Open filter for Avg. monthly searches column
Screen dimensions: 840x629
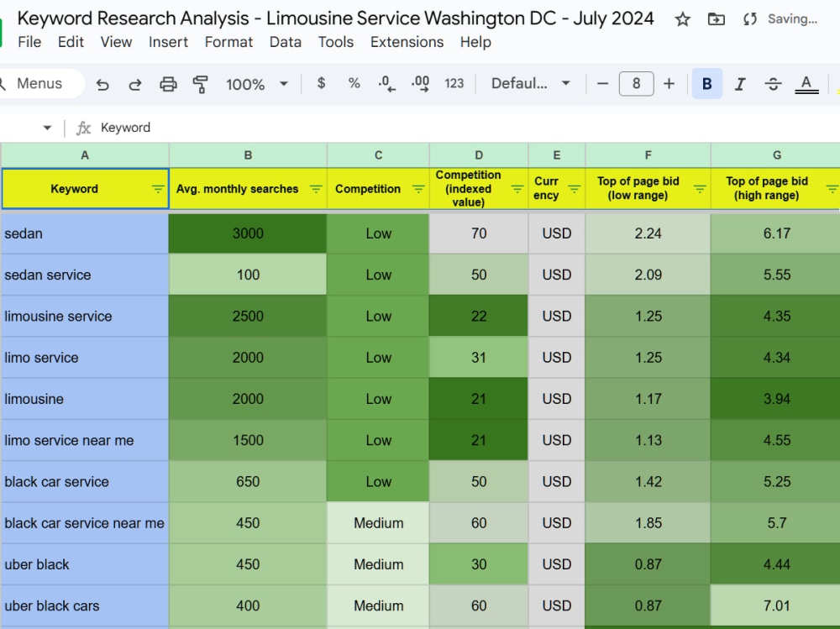click(x=316, y=189)
